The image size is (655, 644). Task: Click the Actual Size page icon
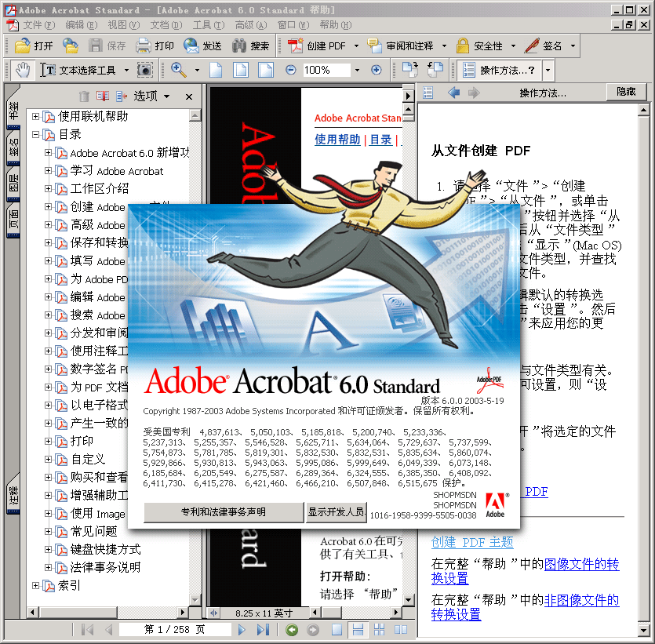216,70
